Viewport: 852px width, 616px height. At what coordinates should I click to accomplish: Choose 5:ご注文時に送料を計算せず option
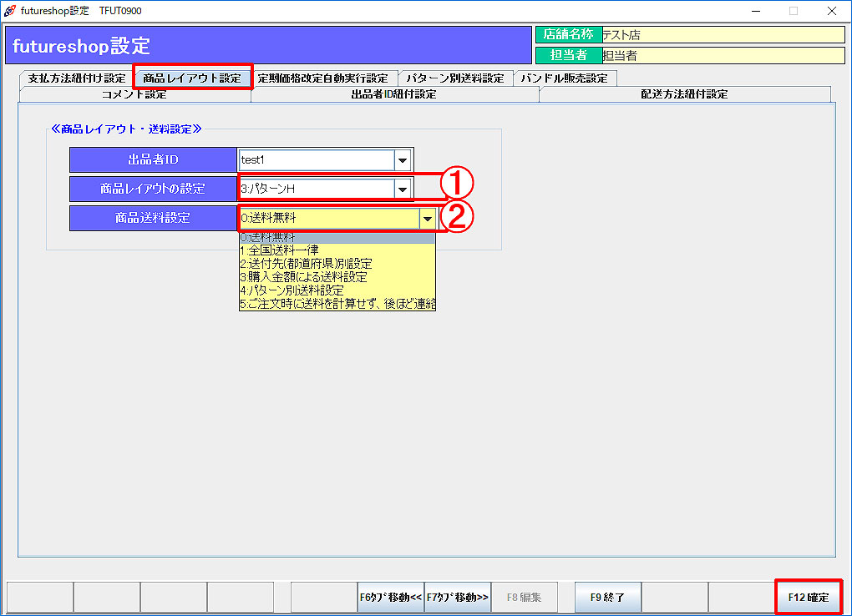tap(337, 304)
